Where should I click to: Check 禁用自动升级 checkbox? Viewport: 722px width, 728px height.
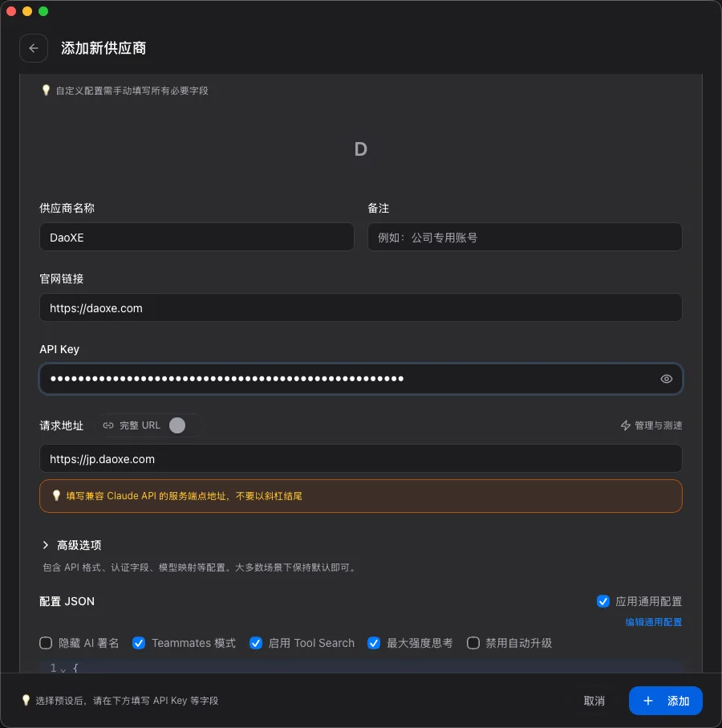coord(473,643)
